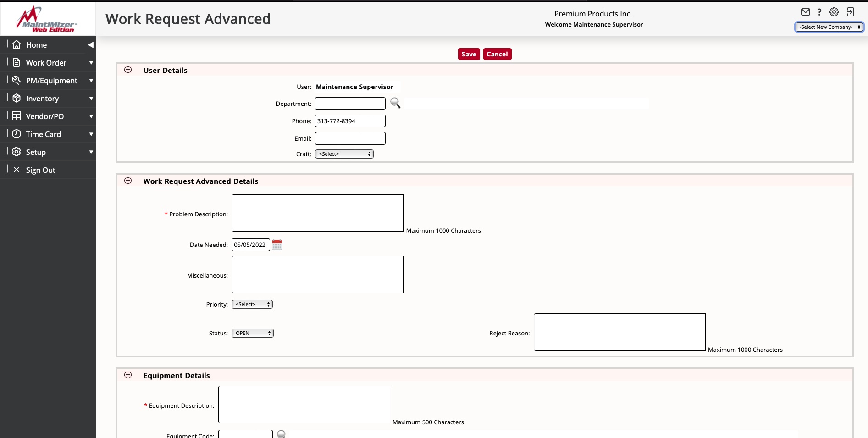Screen dimensions: 868x438
Task: Collapse the Work Request Advanced Details section
Action: coord(127,181)
